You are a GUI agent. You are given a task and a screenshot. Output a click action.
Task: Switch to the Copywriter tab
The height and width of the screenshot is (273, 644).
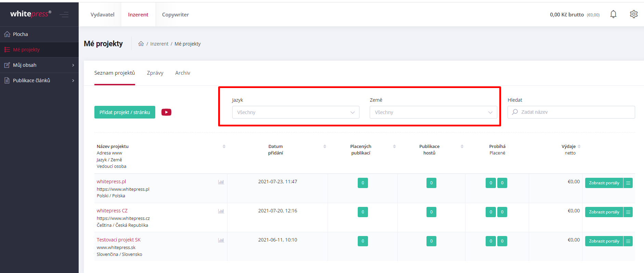point(175,14)
